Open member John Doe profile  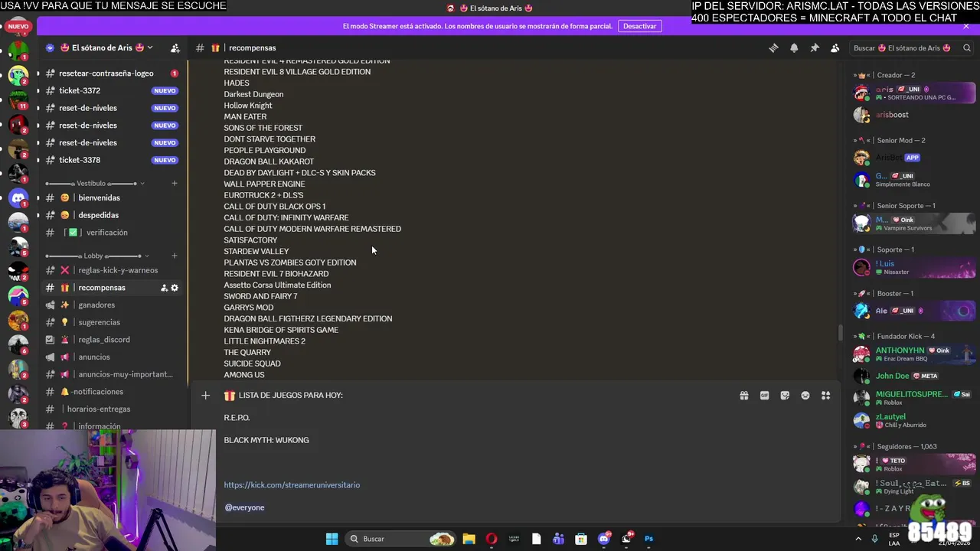click(x=914, y=376)
